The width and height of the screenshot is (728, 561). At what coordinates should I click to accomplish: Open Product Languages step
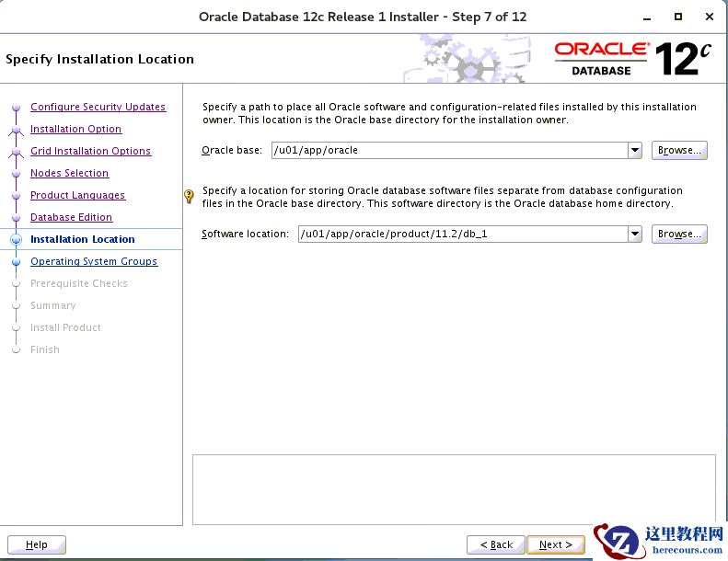point(78,195)
